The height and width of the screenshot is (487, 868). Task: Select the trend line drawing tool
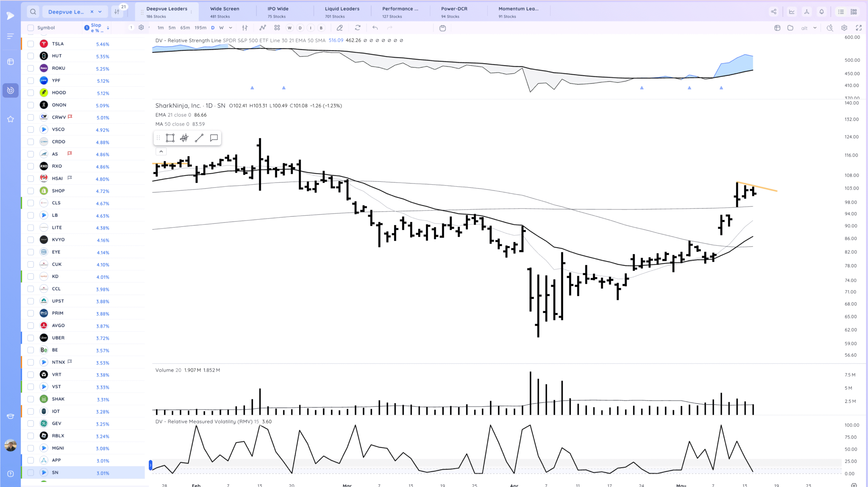tap(199, 138)
